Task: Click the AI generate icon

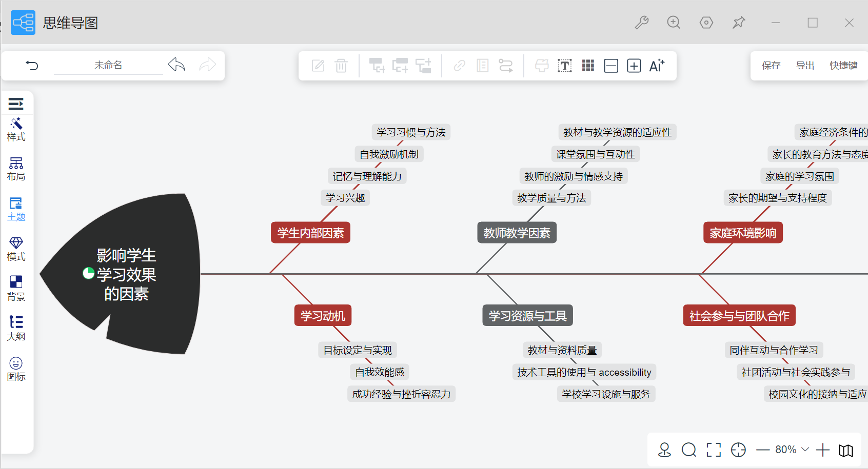Action: 657,66
